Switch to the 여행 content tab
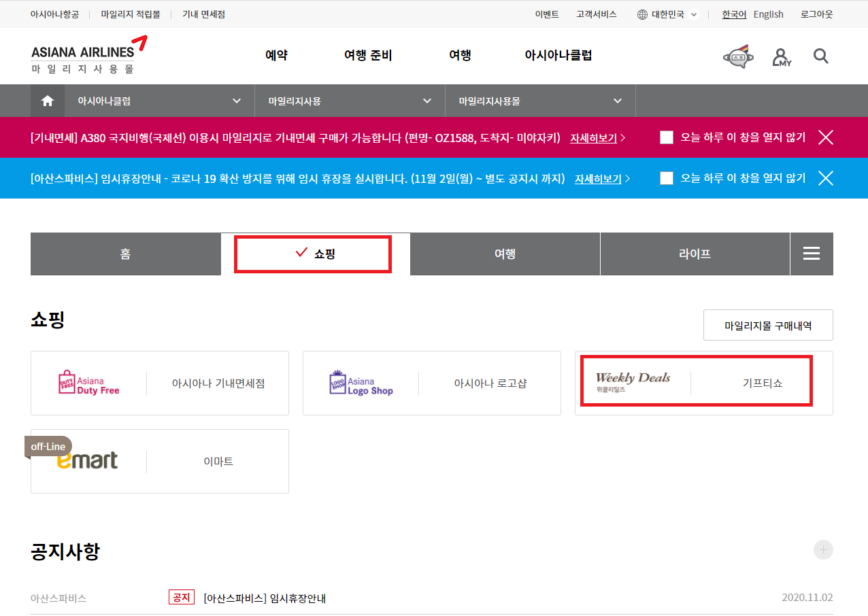Screen dimensions: 868x616 [x=505, y=254]
